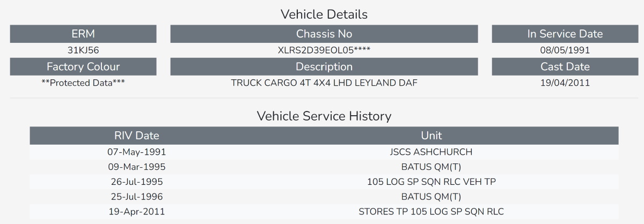Image resolution: width=644 pixels, height=224 pixels.
Task: Click the RIV Date column header
Action: [x=136, y=136]
